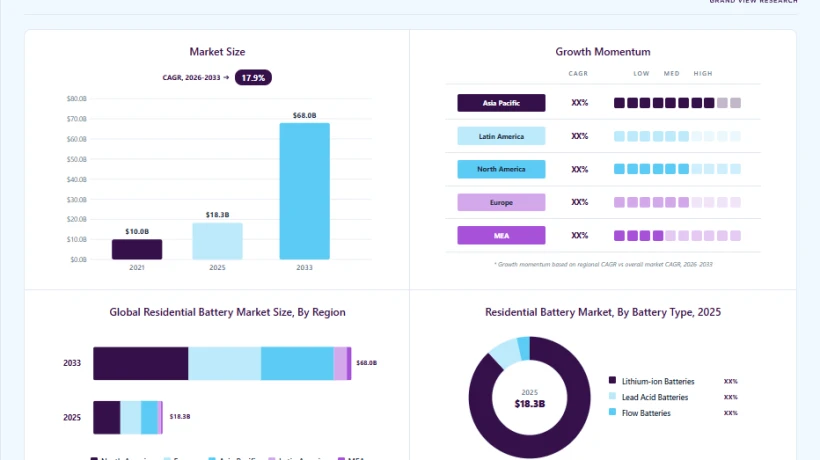
Task: Click the '$0.0B' y-axis label
Action: click(78, 259)
